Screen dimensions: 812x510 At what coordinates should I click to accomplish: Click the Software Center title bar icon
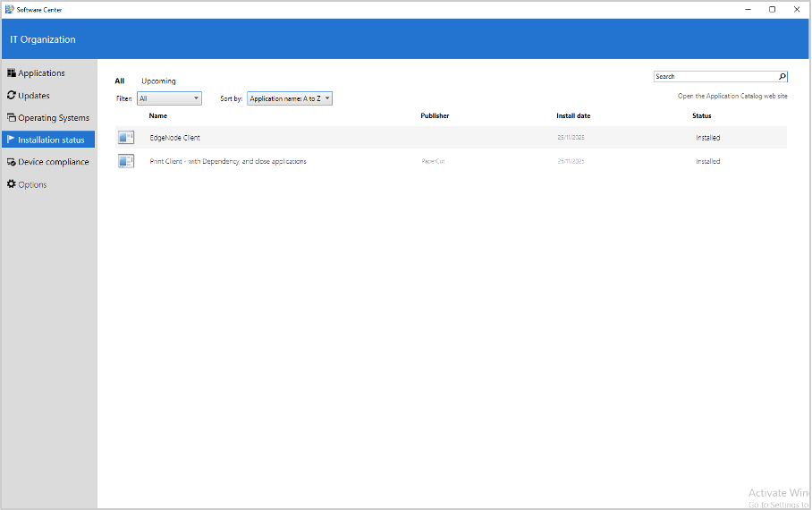click(9, 9)
